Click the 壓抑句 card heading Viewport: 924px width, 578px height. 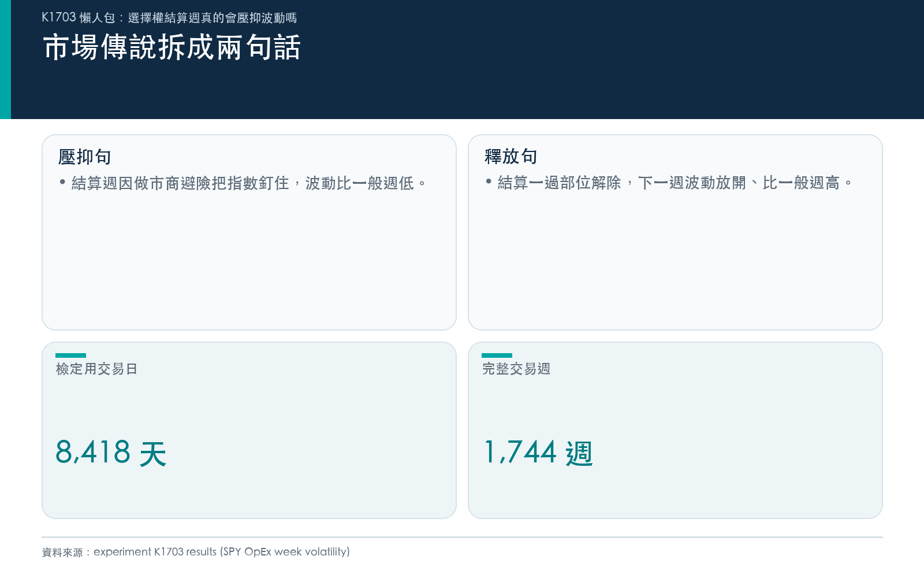(84, 157)
